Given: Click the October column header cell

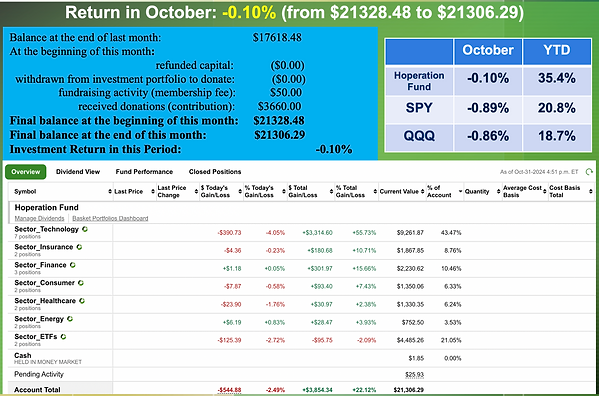Looking at the screenshot, I should coord(488,51).
